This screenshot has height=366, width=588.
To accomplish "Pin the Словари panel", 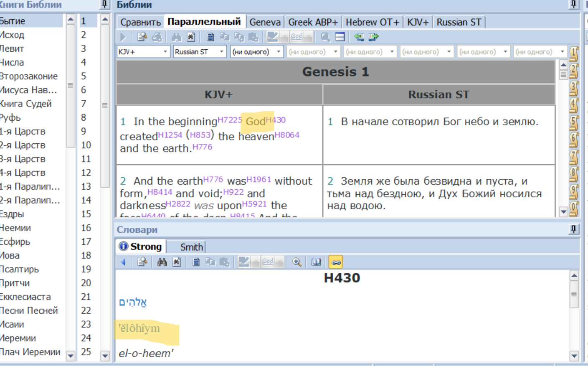I will click(574, 229).
